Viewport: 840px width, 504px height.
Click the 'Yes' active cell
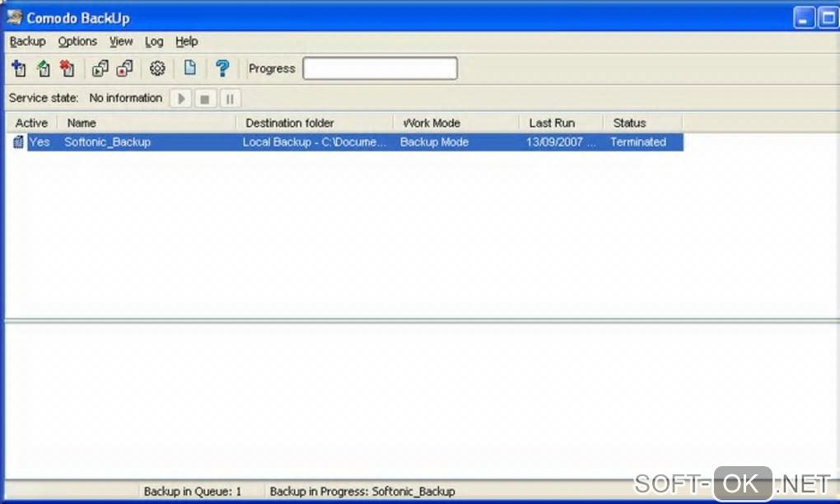coord(40,142)
